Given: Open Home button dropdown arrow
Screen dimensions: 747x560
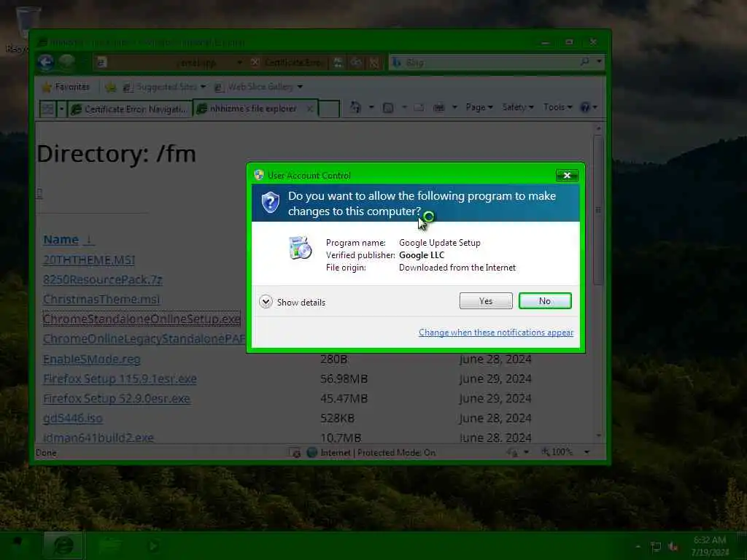Looking at the screenshot, I should pyautogui.click(x=371, y=108).
